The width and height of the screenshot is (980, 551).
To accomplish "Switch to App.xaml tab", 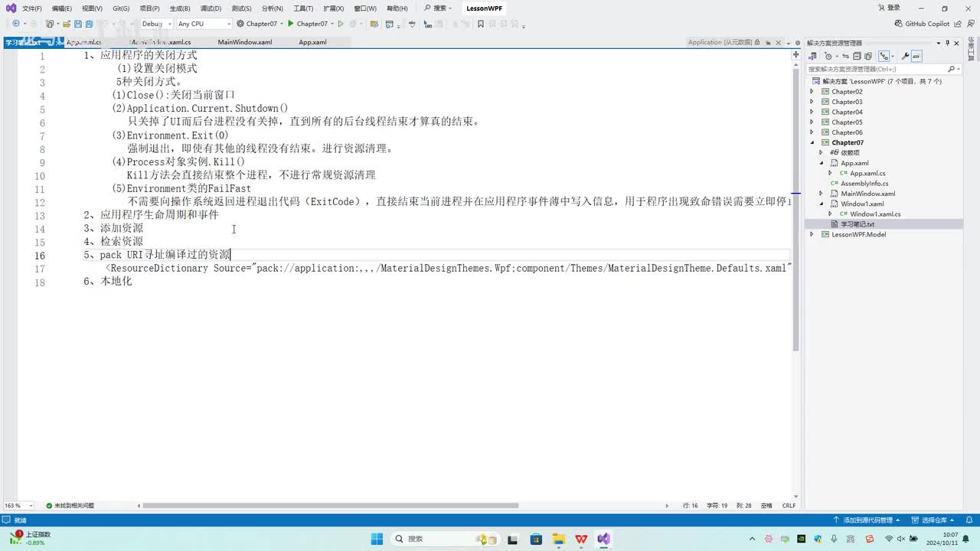I will (313, 43).
